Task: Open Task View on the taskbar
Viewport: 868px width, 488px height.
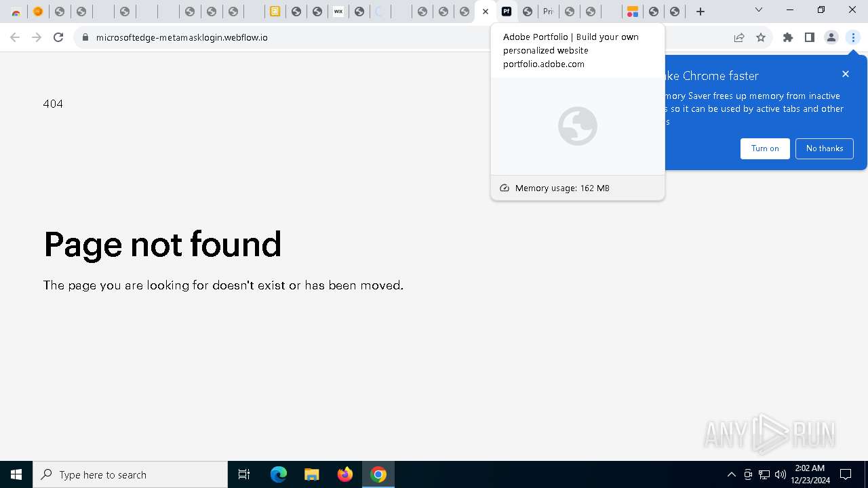Action: (244, 474)
